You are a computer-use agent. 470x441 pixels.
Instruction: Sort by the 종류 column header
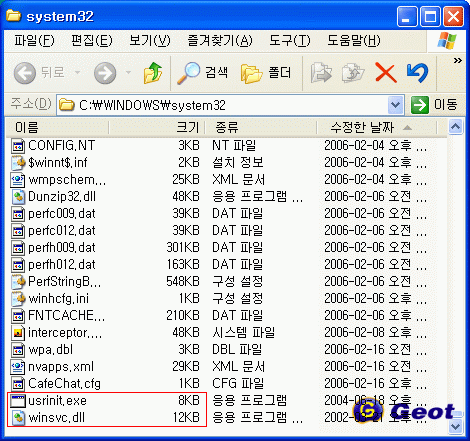(x=260, y=127)
